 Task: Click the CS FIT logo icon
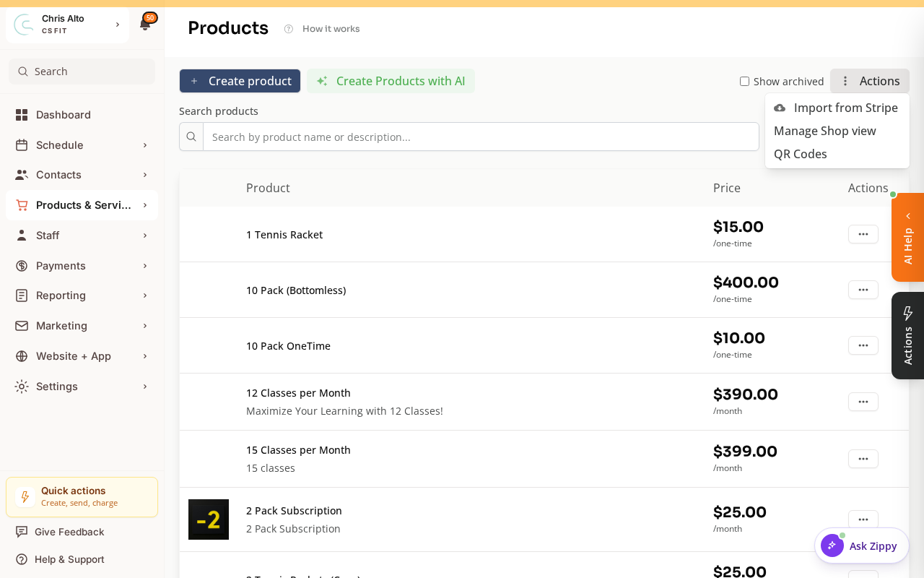click(24, 25)
